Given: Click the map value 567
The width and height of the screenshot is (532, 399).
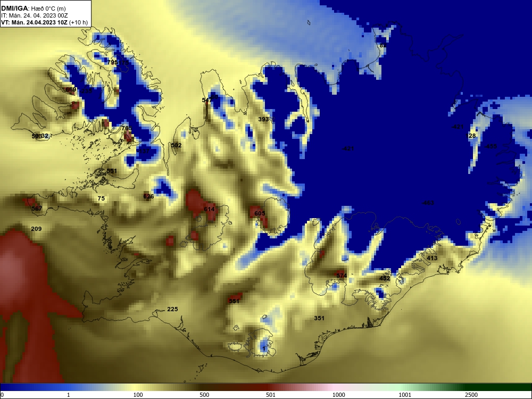Looking at the screenshot, I should pos(37,209).
